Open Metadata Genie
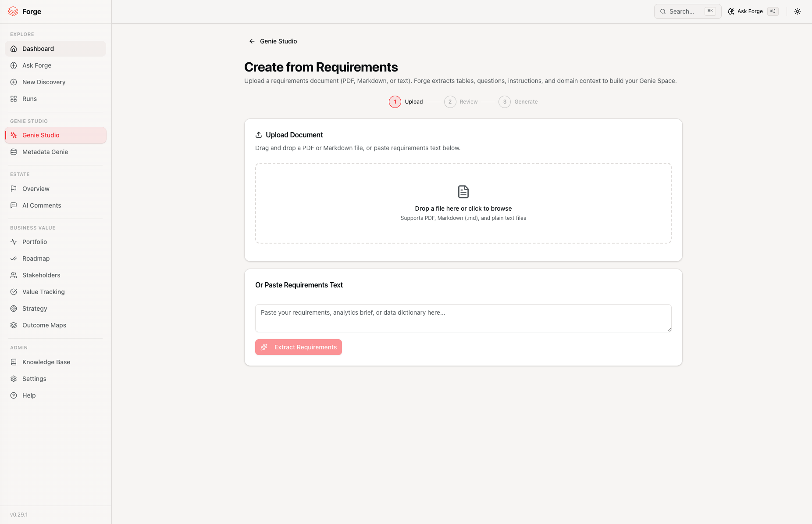The image size is (812, 524). coord(55,152)
